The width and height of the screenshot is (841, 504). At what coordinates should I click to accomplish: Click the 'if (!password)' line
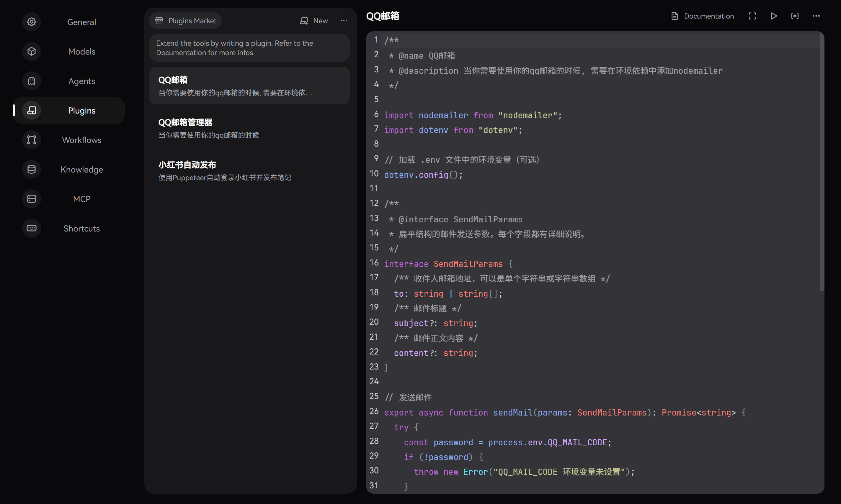point(443,457)
